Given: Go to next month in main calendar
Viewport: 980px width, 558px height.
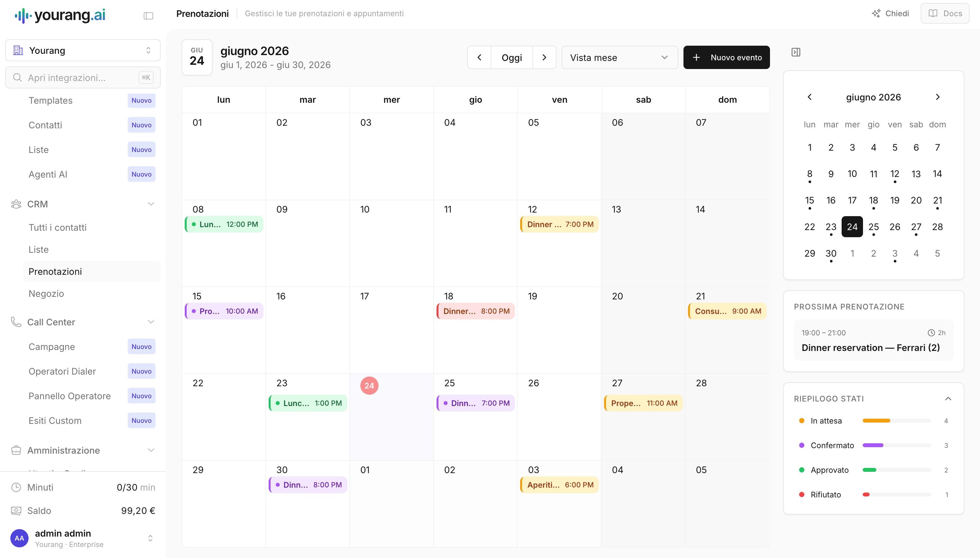Looking at the screenshot, I should (x=544, y=57).
